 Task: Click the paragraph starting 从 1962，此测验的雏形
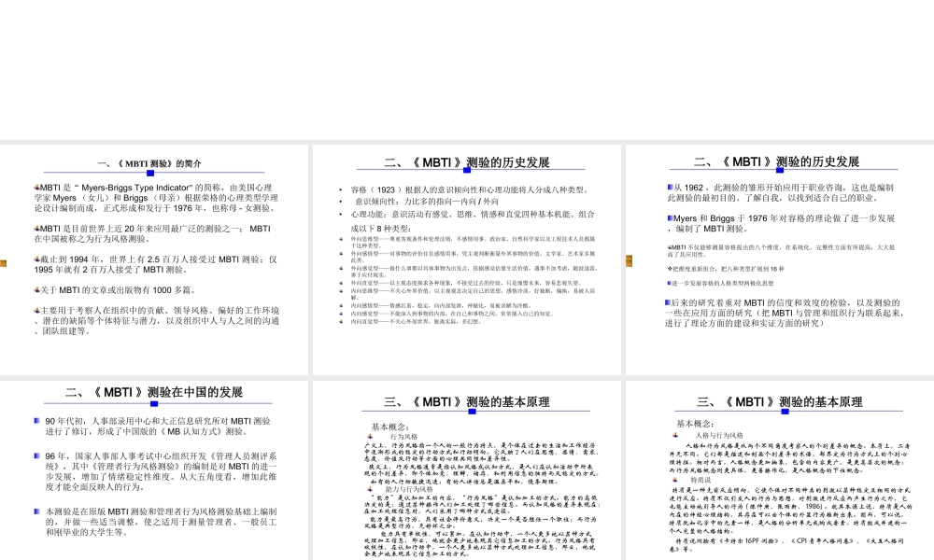click(x=780, y=193)
